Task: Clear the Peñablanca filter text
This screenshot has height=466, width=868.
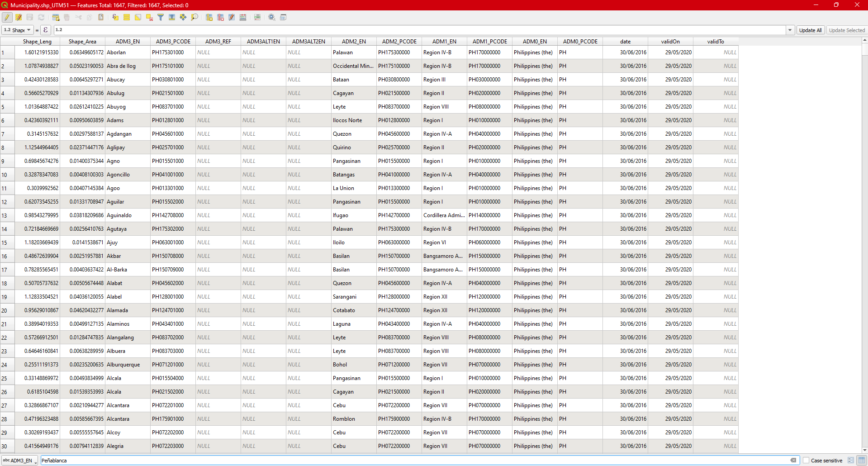Action: pyautogui.click(x=793, y=461)
